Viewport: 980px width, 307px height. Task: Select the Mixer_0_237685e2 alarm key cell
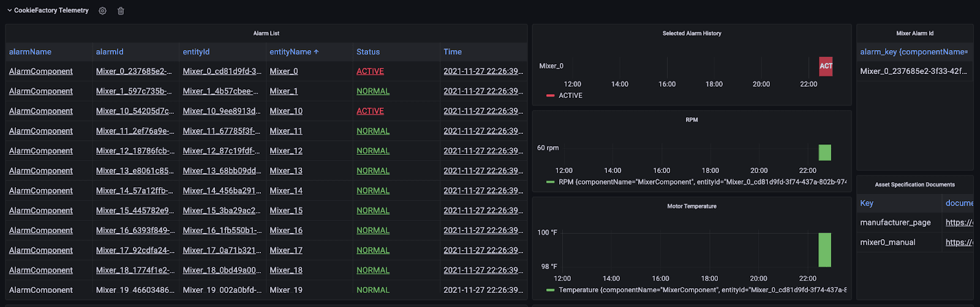pos(913,72)
